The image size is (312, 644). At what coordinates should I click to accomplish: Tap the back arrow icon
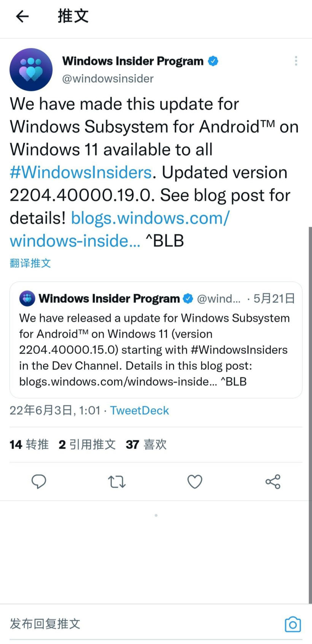coord(22,16)
